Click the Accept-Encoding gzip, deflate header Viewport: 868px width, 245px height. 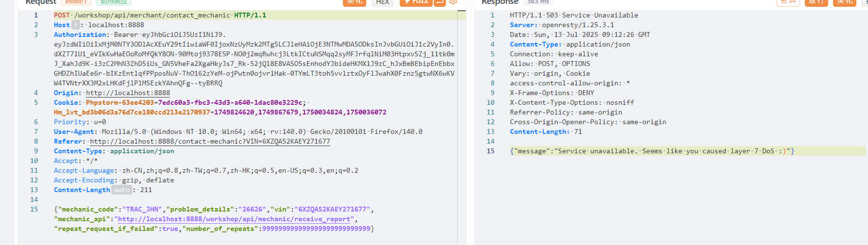click(x=114, y=180)
